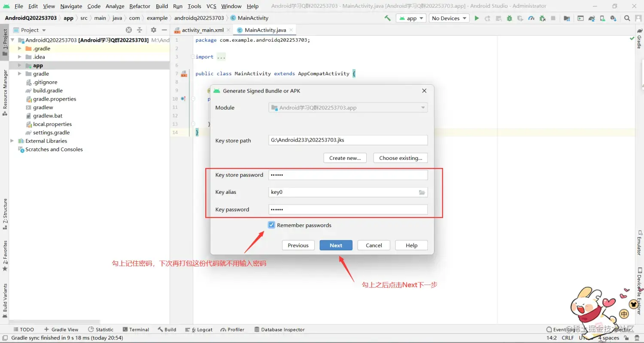
Task: Click the Make Project hammer icon
Action: pyautogui.click(x=388, y=18)
